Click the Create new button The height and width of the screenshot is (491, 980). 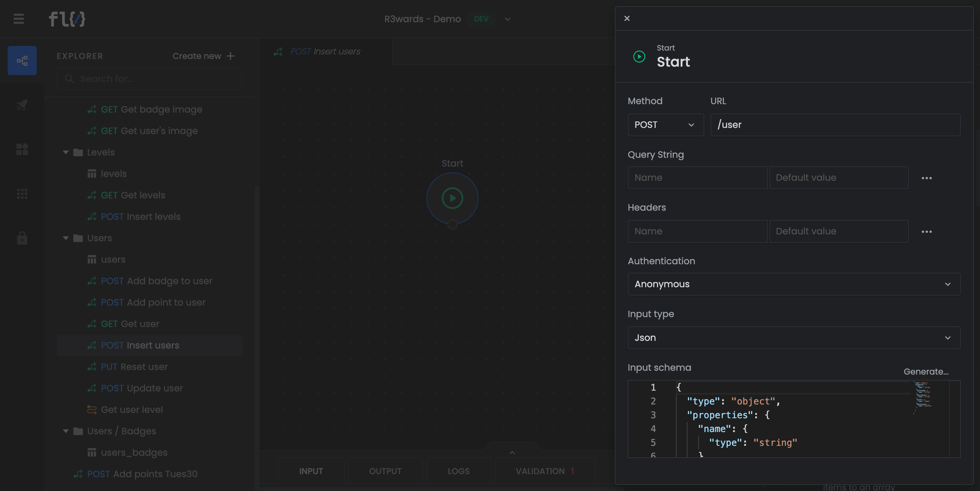(x=204, y=56)
